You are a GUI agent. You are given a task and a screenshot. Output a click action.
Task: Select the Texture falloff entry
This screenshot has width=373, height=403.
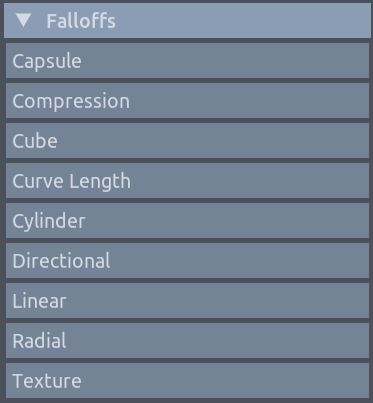point(187,381)
